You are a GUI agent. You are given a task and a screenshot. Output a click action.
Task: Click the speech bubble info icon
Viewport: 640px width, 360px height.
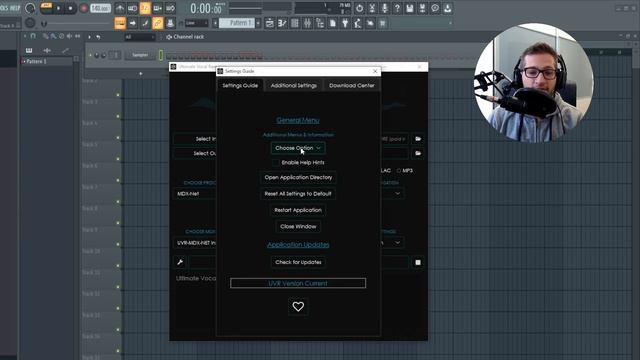click(435, 8)
